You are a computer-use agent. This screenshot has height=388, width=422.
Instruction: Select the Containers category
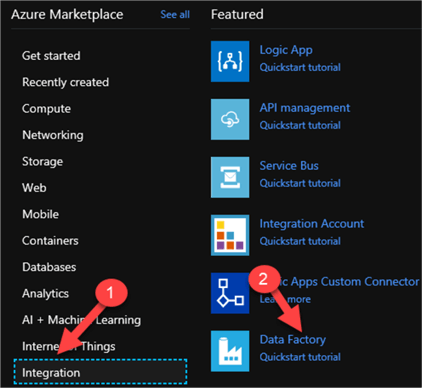pyautogui.click(x=50, y=241)
